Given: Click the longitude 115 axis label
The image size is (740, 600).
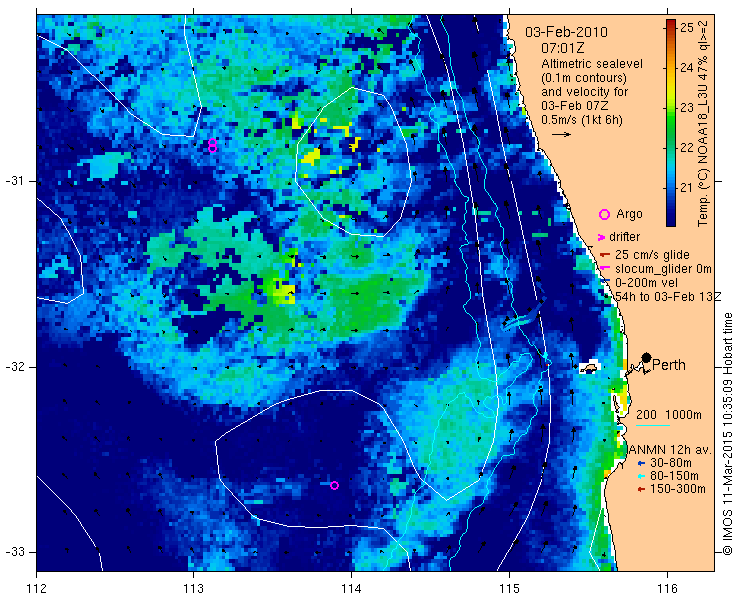Looking at the screenshot, I should [x=509, y=589].
